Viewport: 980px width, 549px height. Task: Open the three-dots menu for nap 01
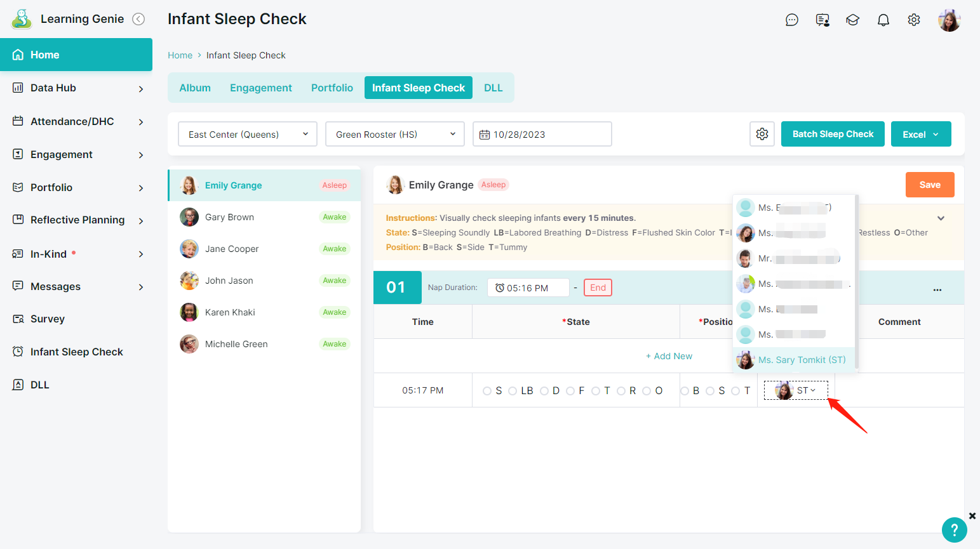pyautogui.click(x=937, y=288)
